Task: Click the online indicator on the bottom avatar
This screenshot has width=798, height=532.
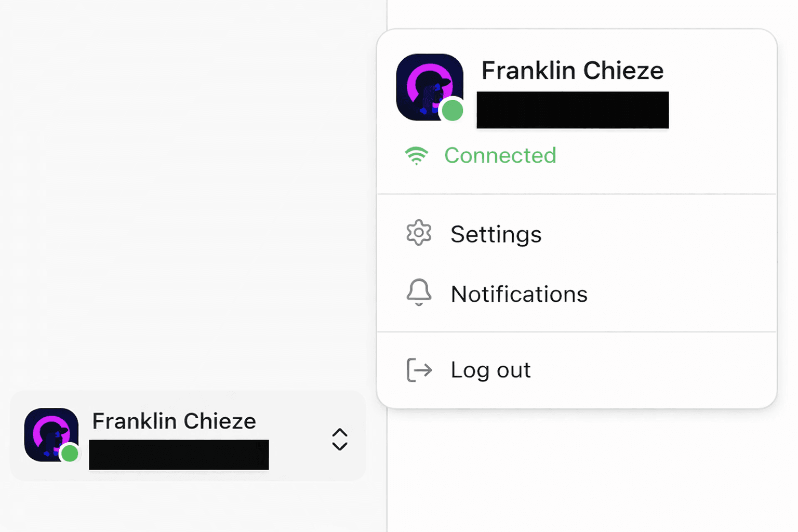Action: [69, 454]
